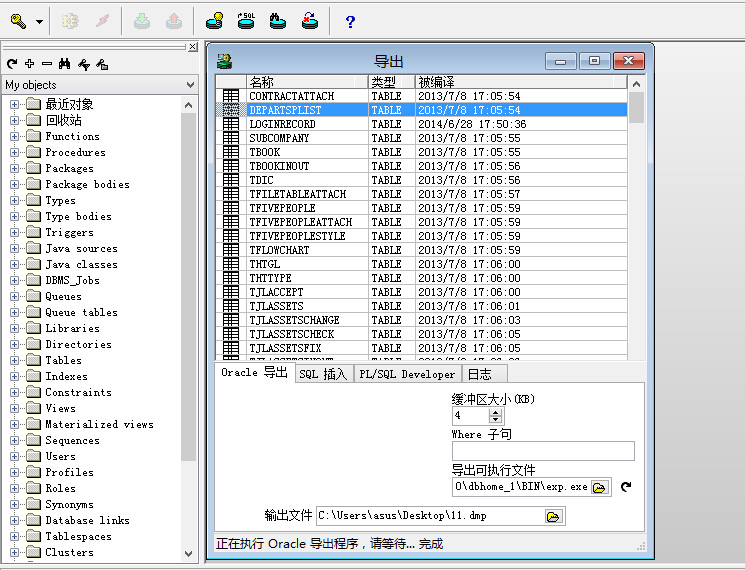745x570 pixels.
Task: Click the 输出文件 path field
Action: 430,516
